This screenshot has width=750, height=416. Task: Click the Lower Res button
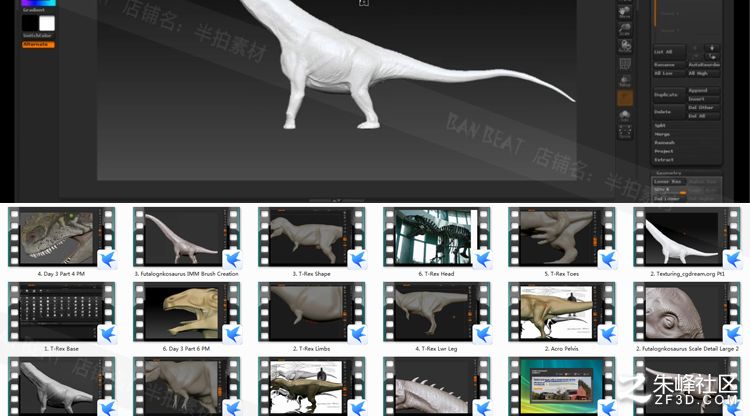click(669, 182)
